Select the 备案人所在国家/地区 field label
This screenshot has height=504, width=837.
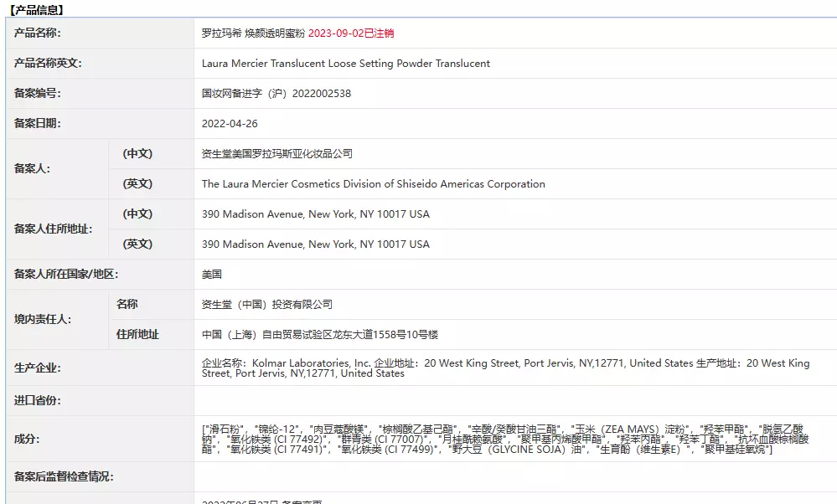click(66, 274)
